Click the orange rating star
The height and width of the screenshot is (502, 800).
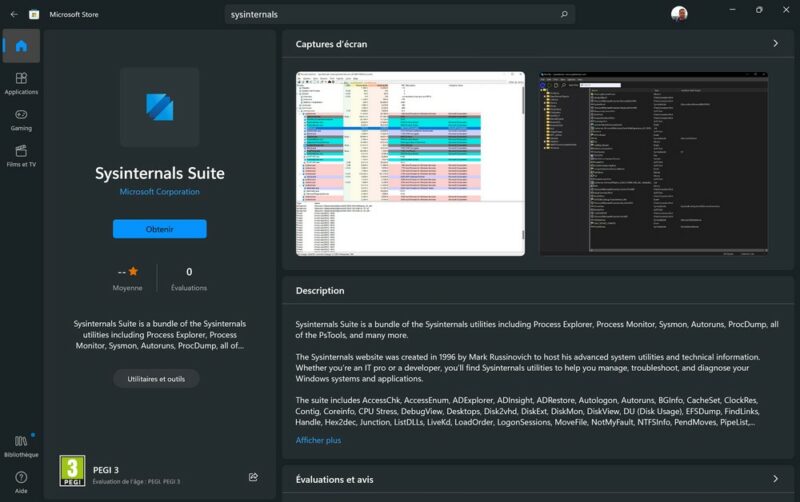(x=133, y=271)
